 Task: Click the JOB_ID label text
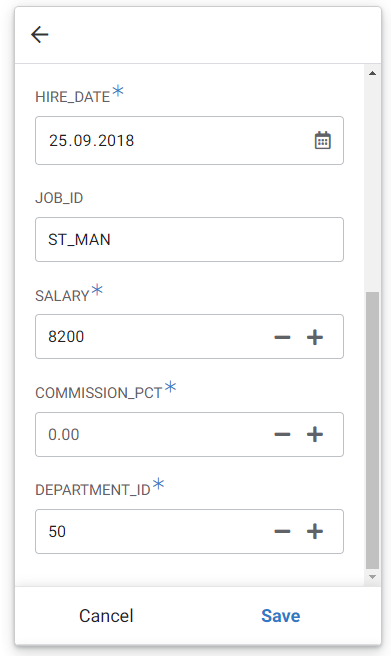point(59,198)
